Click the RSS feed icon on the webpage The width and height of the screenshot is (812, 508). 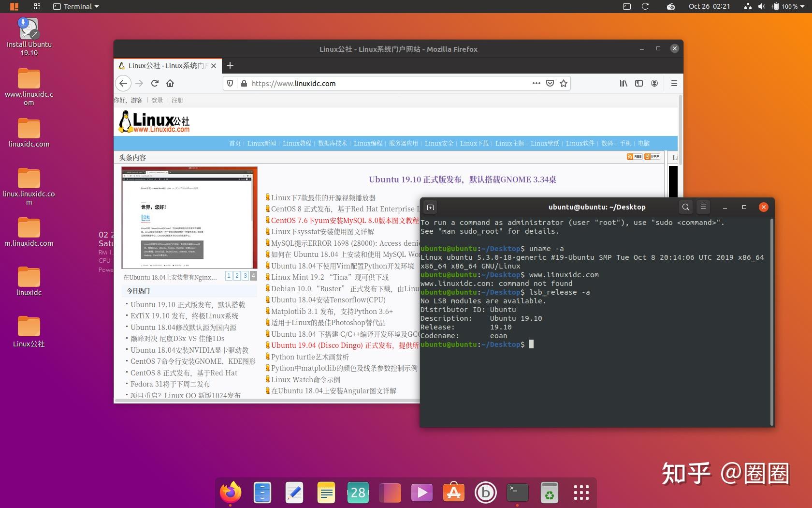coord(633,156)
